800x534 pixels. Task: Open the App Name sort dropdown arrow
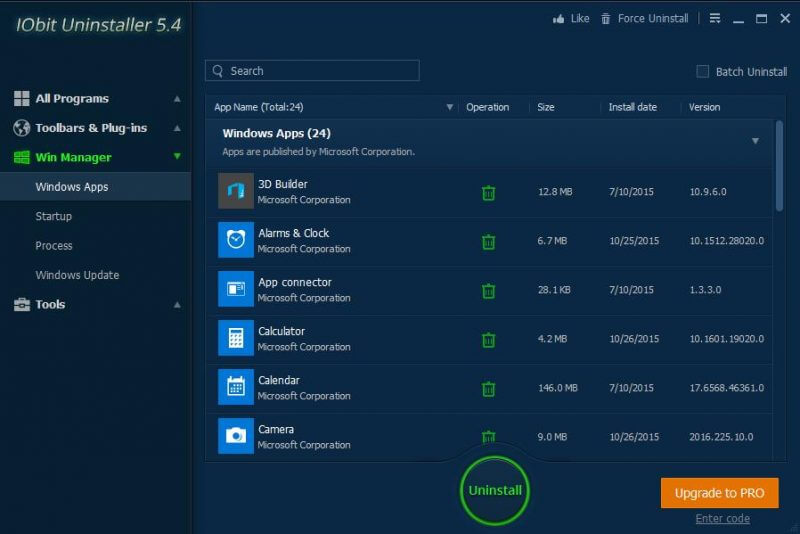coord(449,107)
